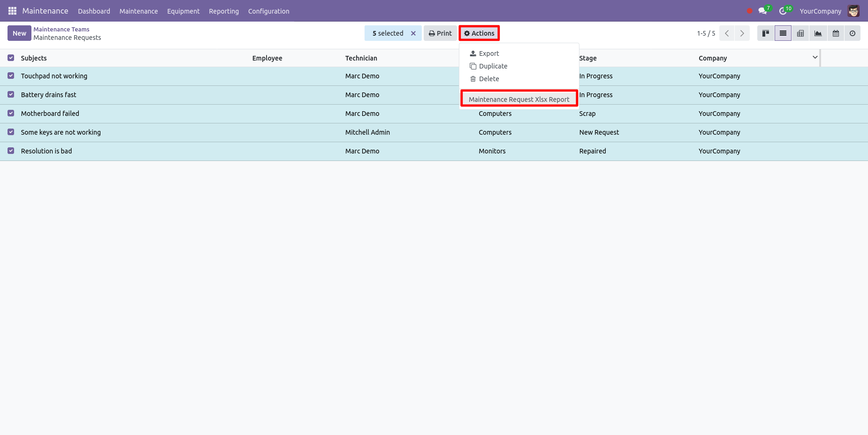Viewport: 868px width, 435px height.
Task: Open the Some keys are not working request
Action: 61,132
